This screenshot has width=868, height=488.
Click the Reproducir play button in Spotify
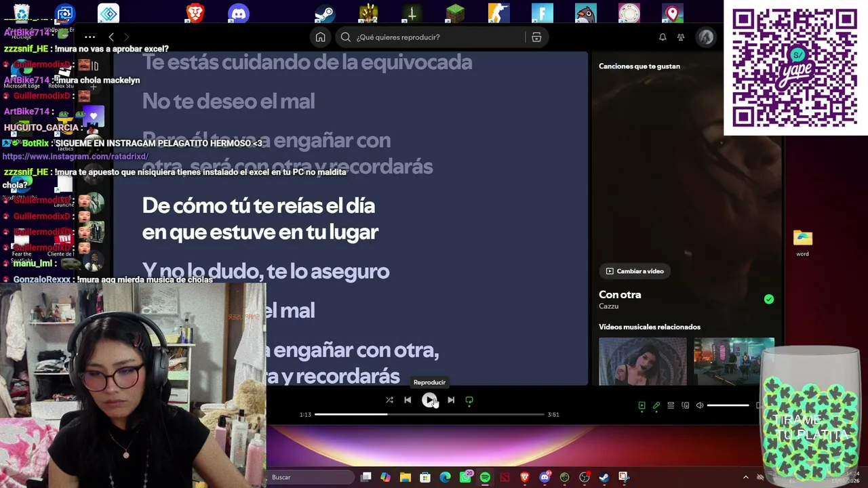click(429, 400)
